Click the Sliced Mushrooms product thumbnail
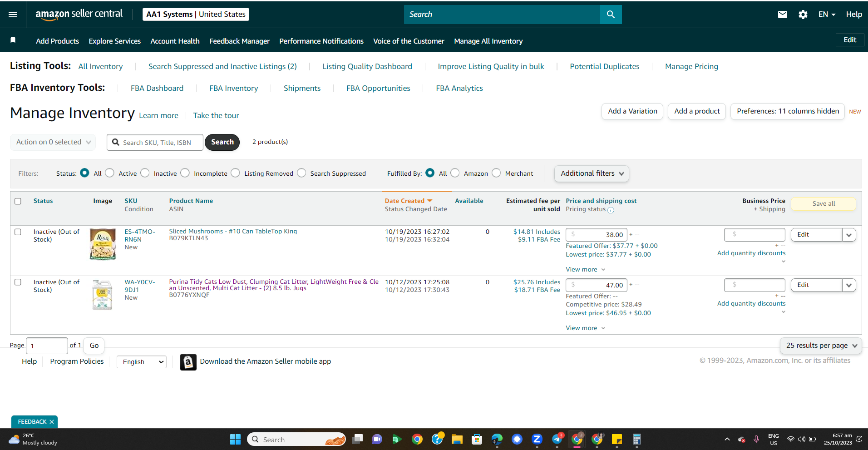 (103, 244)
